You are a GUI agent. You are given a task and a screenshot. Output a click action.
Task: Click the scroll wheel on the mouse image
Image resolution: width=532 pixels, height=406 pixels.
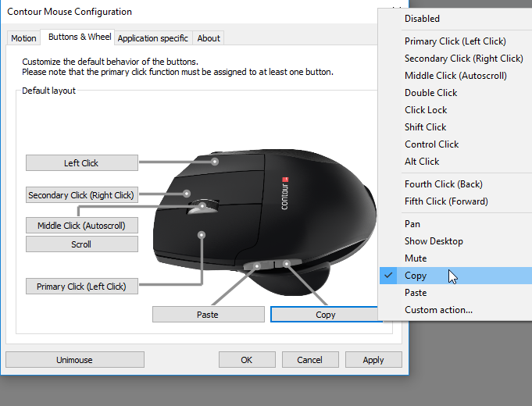[x=202, y=207]
